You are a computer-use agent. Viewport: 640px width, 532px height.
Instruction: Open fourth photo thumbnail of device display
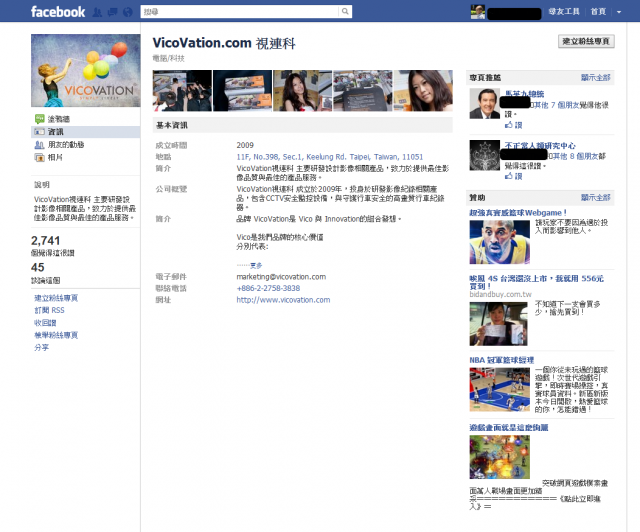coord(363,91)
